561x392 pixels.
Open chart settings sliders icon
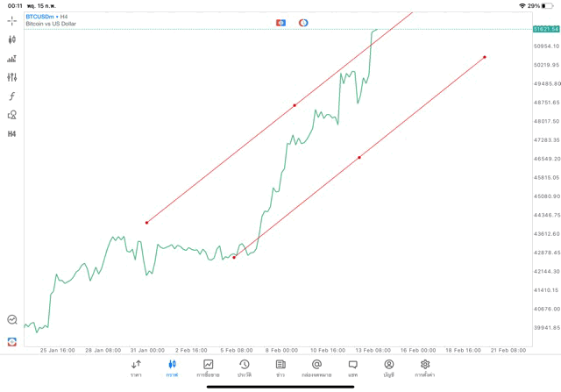(x=11, y=77)
